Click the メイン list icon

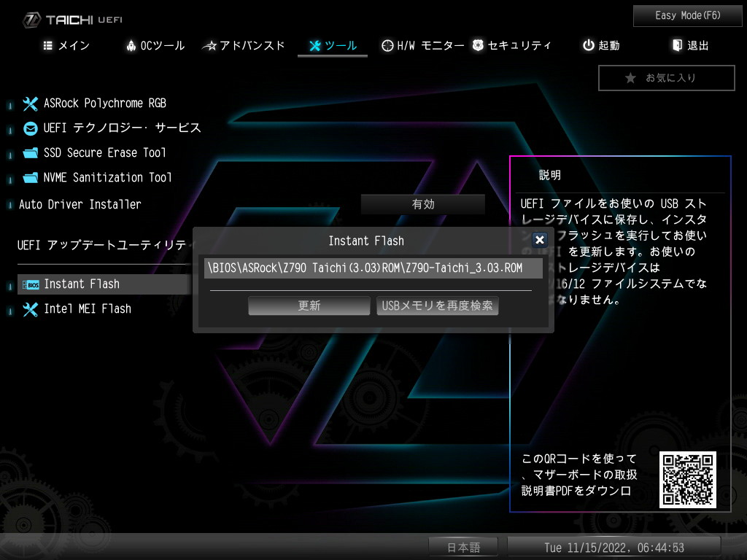(x=47, y=45)
